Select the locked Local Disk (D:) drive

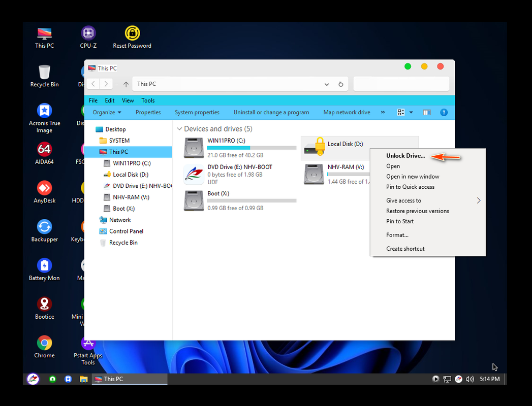(x=360, y=148)
